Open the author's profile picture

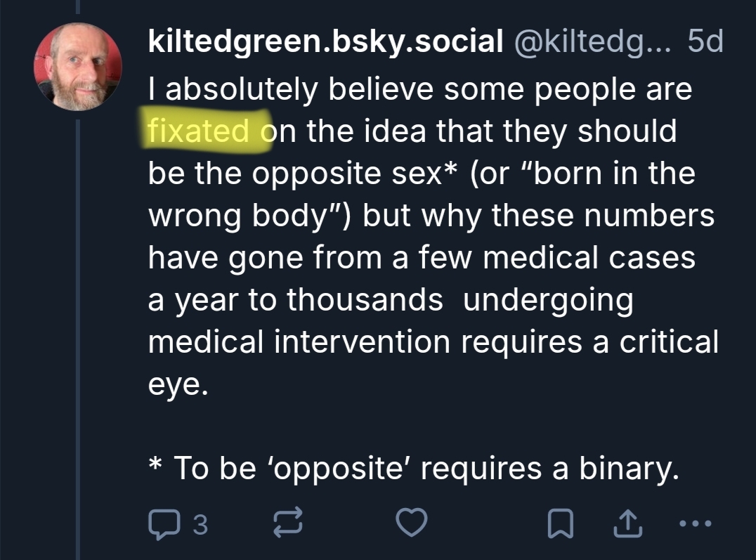tap(77, 67)
